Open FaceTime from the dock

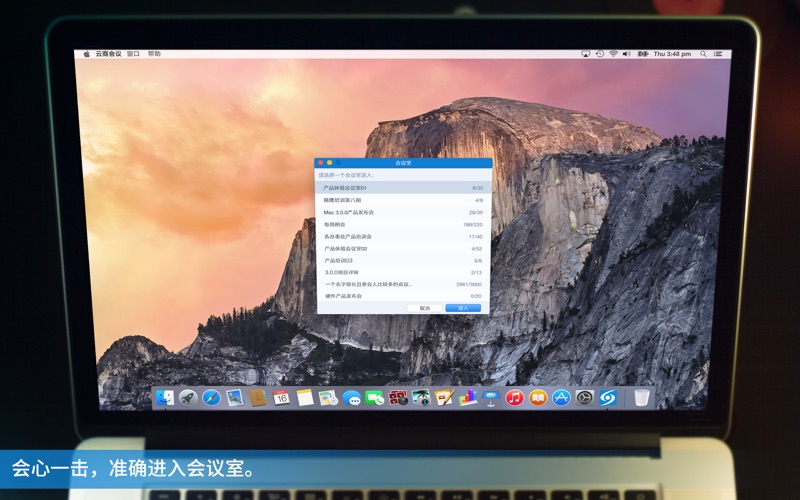(x=374, y=397)
